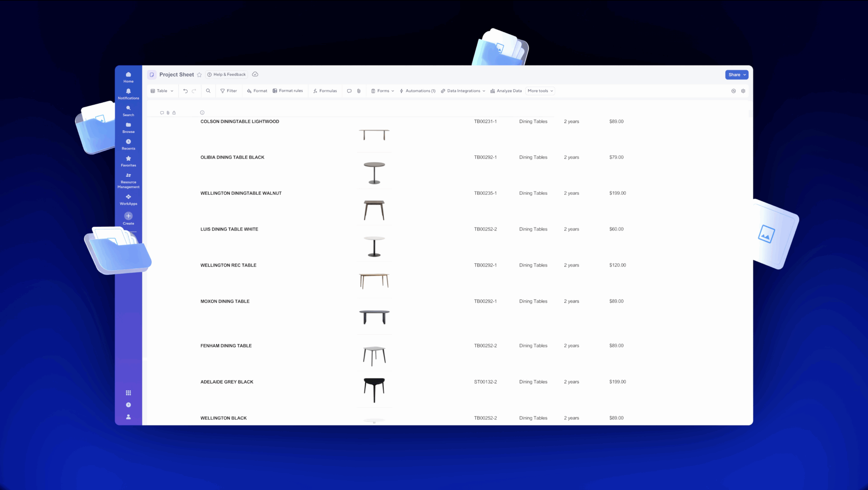Expand the Table view dropdown
Image resolution: width=868 pixels, height=490 pixels.
(162, 91)
